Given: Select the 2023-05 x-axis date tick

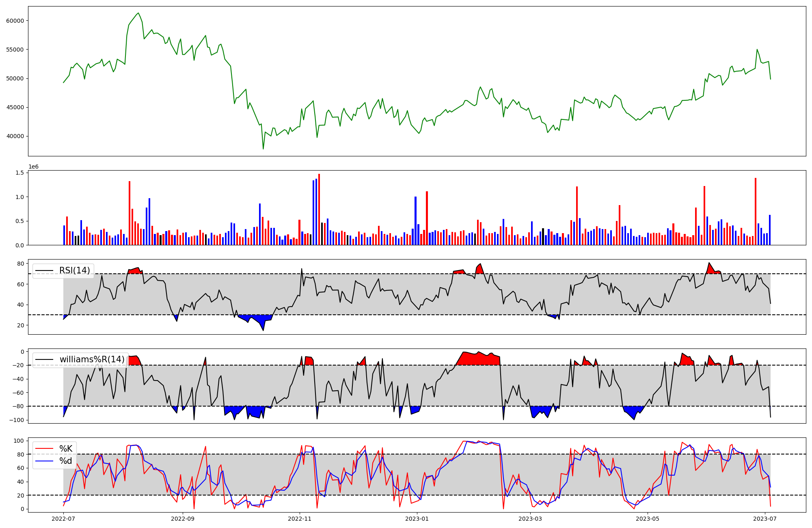Looking at the screenshot, I should [648, 519].
